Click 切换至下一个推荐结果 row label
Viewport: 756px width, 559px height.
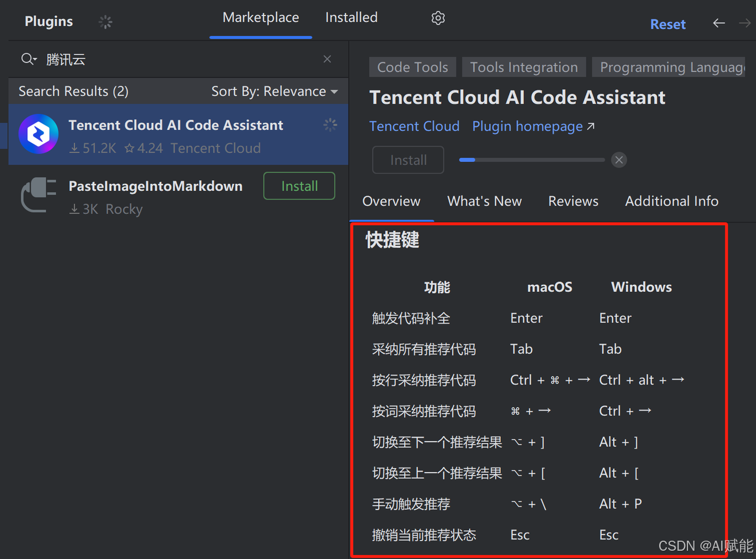click(437, 443)
